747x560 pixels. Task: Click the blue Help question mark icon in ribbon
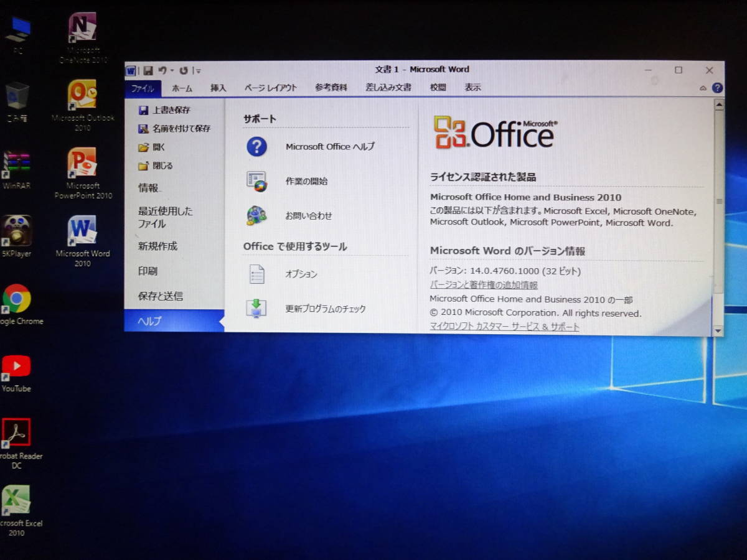[x=717, y=88]
